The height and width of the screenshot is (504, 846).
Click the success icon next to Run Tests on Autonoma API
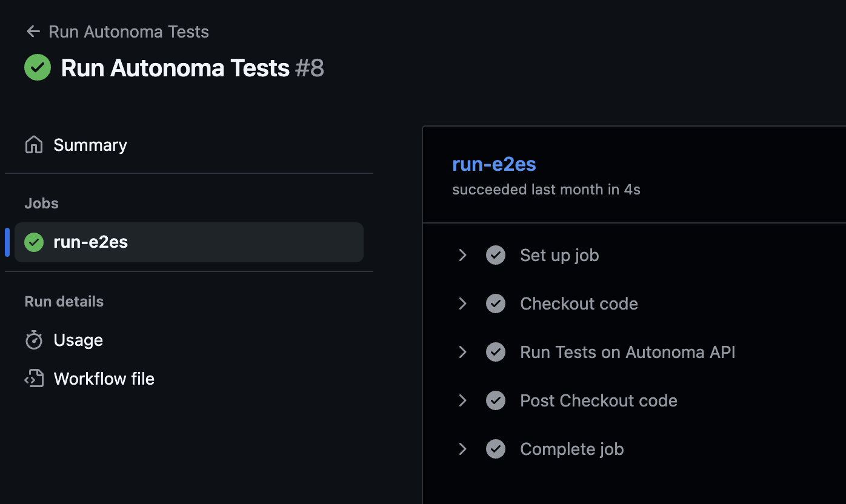496,352
